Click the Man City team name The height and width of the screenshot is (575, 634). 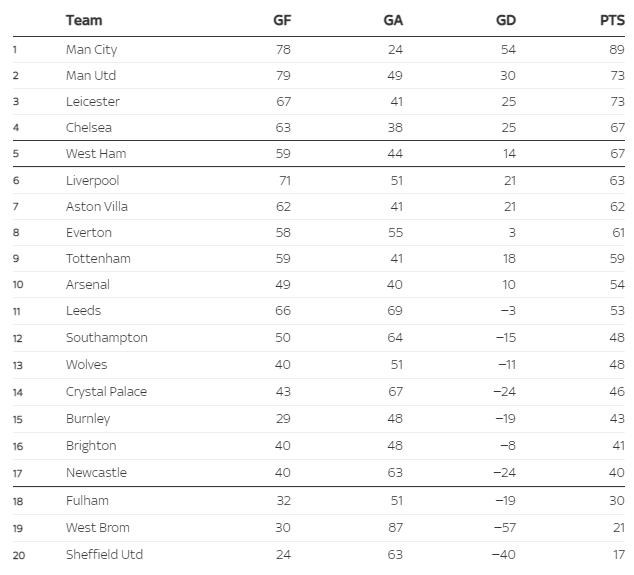tap(91, 49)
